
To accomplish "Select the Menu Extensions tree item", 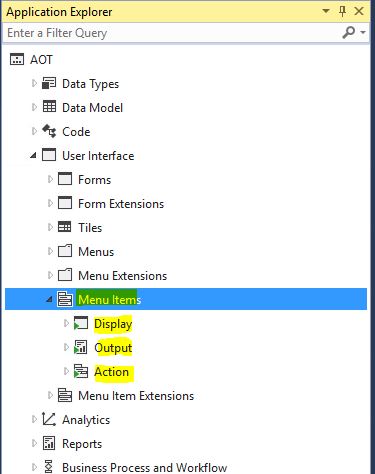I will pos(122,276).
